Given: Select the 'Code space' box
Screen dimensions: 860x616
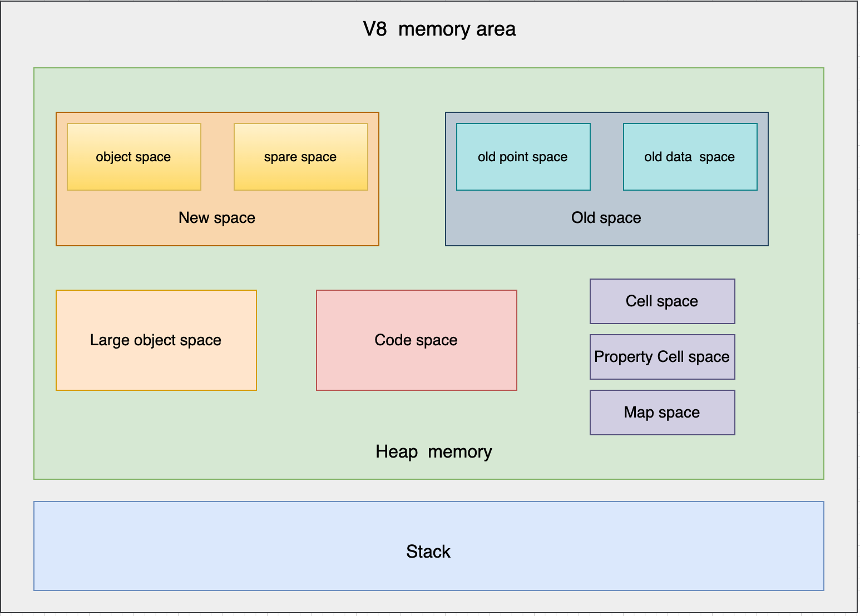Looking at the screenshot, I should [x=417, y=340].
